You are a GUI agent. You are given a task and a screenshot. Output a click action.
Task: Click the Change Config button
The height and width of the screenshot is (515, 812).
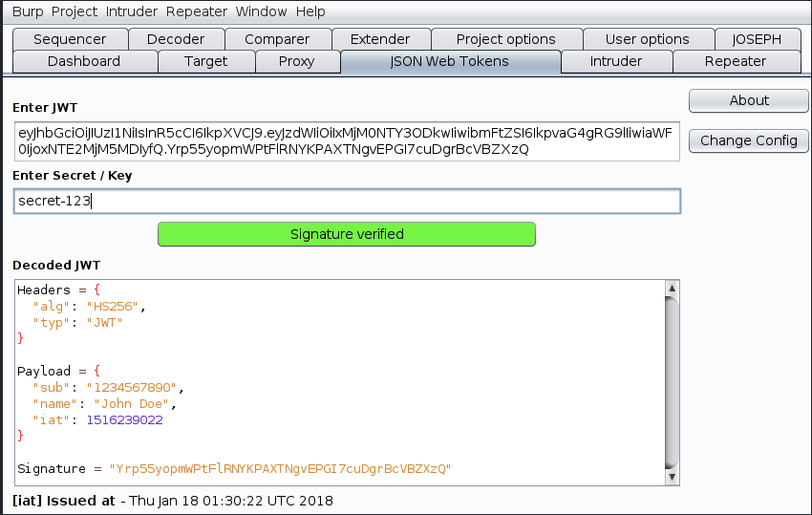[749, 140]
